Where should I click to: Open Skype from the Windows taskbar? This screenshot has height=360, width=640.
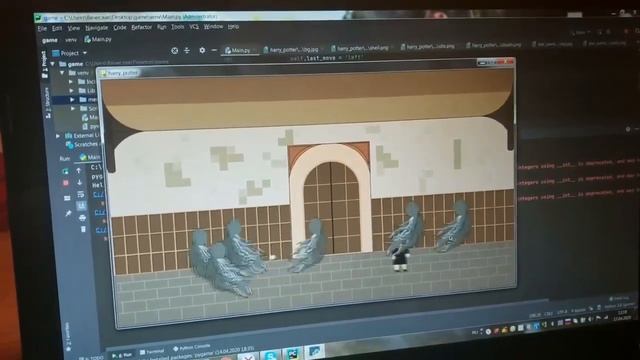(271, 355)
